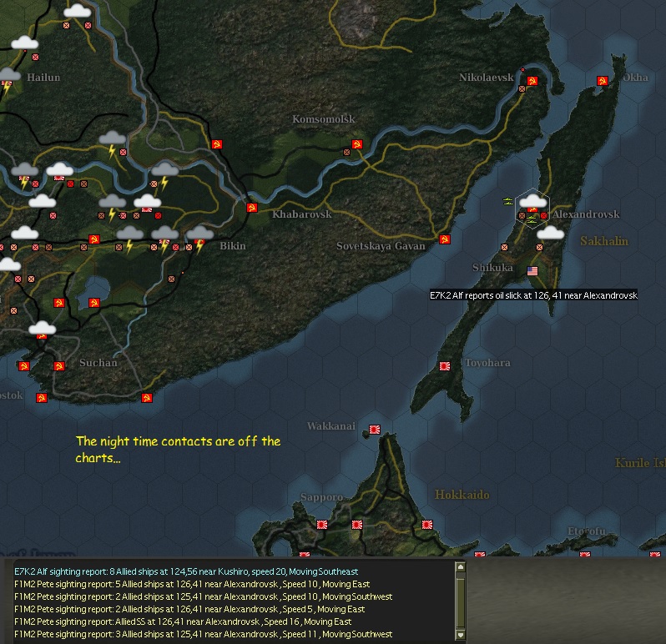Click the 'Etorofu' island label
Viewport: 666px width, 644px height.
point(587,531)
